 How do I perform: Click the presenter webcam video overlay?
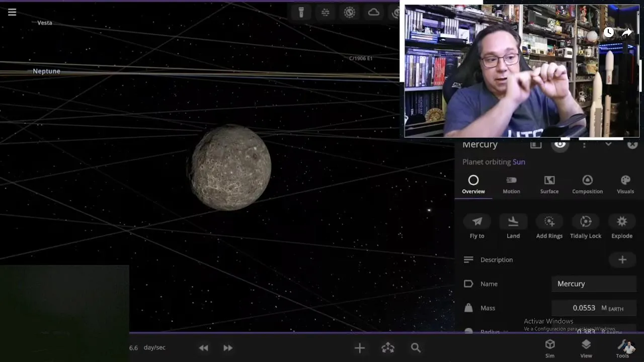tap(522, 71)
